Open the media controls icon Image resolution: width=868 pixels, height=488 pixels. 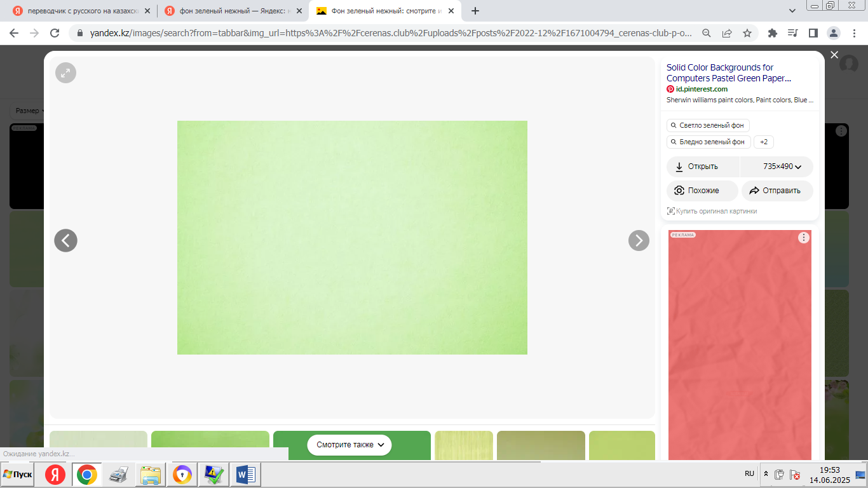792,33
